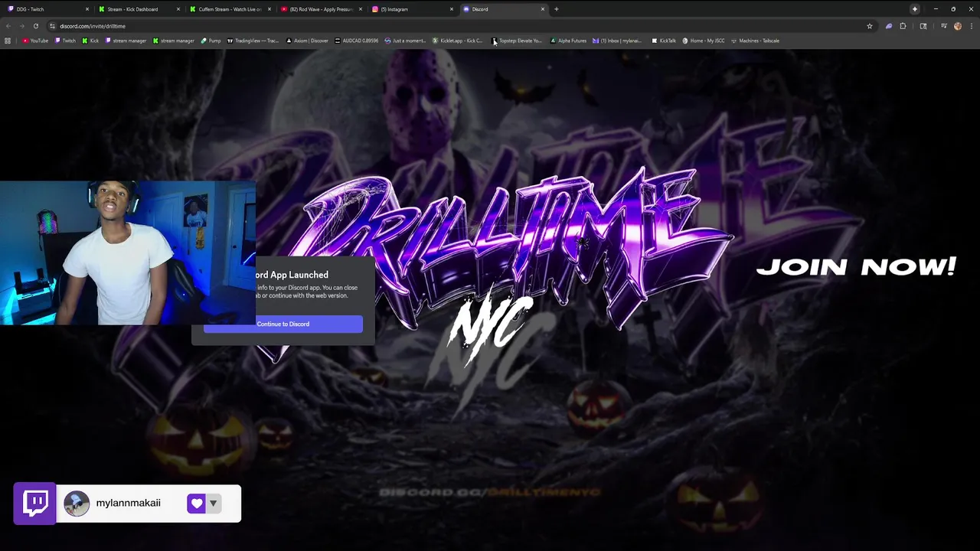The width and height of the screenshot is (980, 551).
Task: Click the Twitch logo in the stream overlay
Action: (x=35, y=503)
